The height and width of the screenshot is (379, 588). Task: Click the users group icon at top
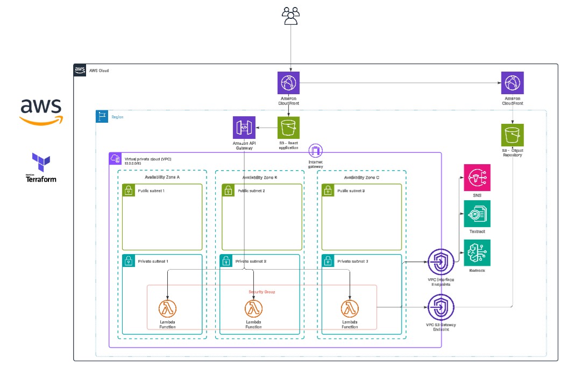(x=291, y=16)
